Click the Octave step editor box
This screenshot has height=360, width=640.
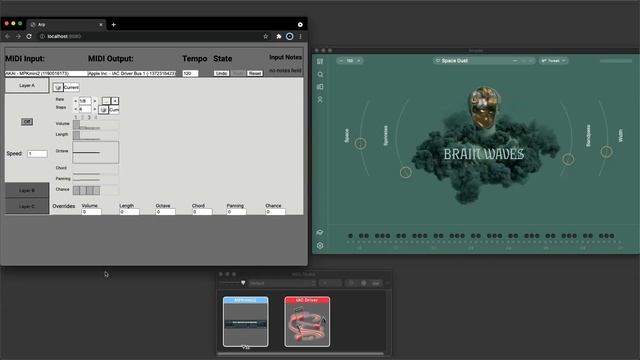(96, 152)
